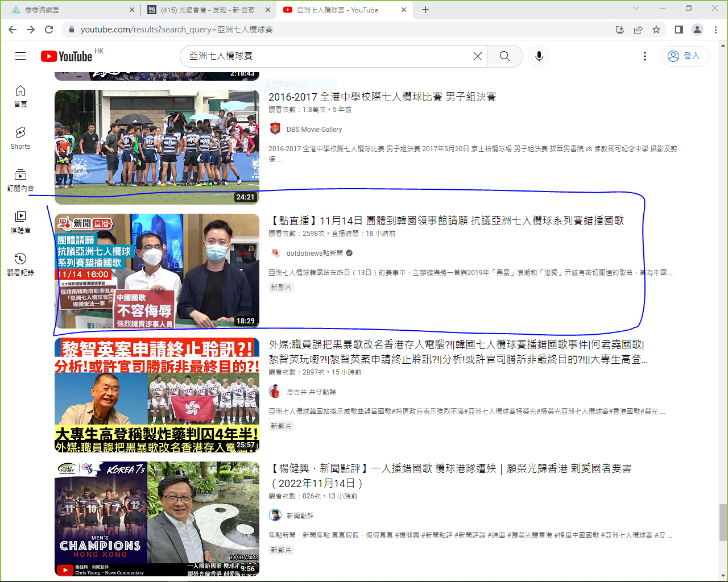Open the 思古井 井仔點睇 channel
Screen dimensions: 728x582
coord(311,392)
